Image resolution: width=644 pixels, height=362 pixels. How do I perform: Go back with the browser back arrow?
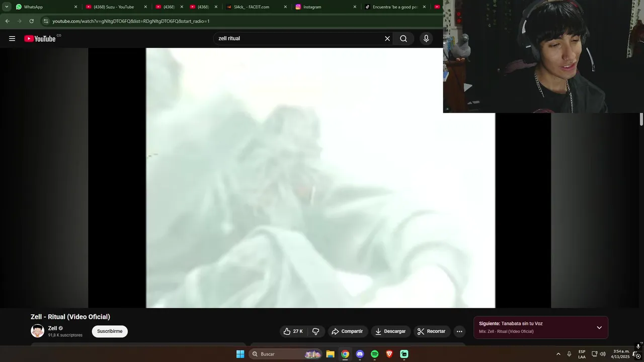[8, 21]
